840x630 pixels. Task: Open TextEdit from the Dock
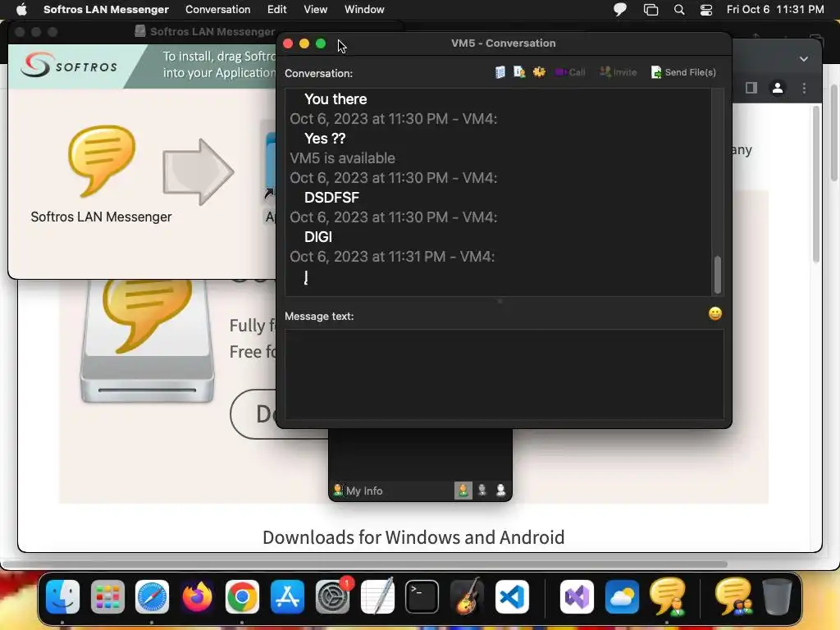point(377,596)
